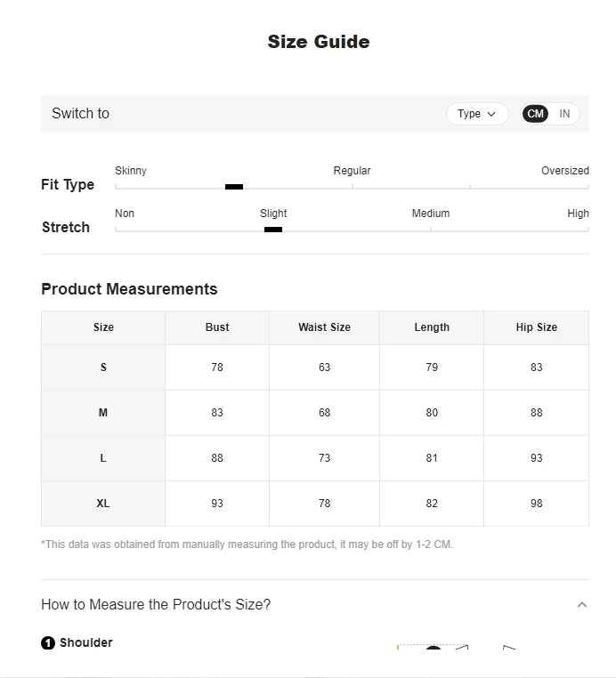The width and height of the screenshot is (616, 678).
Task: Switch units to IN
Action: [x=564, y=114]
